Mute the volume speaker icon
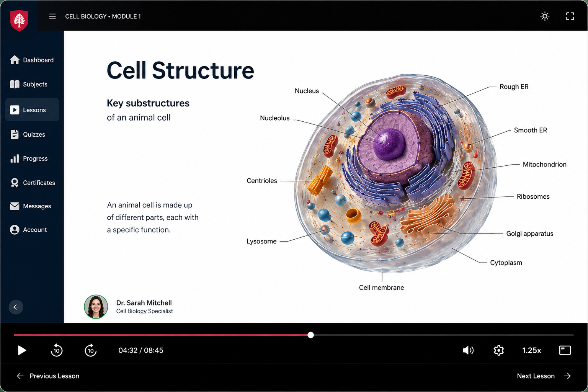Viewport: 588px width, 392px height. tap(468, 350)
